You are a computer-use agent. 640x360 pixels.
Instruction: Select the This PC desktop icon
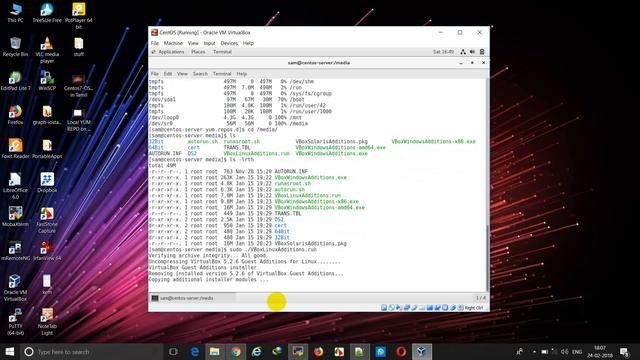pos(15,12)
